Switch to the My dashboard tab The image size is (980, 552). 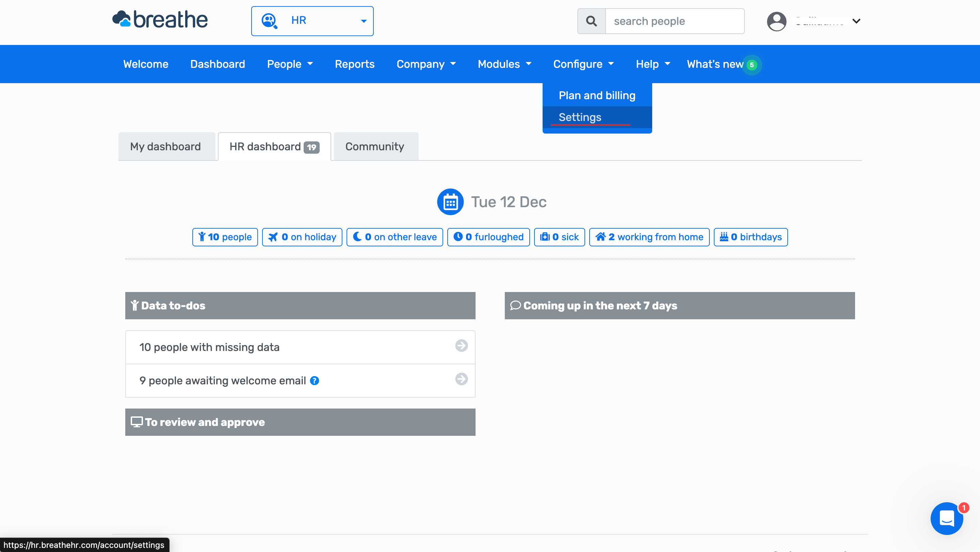click(165, 147)
